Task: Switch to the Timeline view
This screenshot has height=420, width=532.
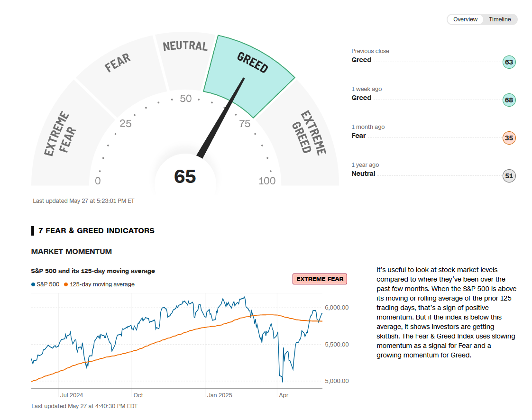Action: coord(500,19)
